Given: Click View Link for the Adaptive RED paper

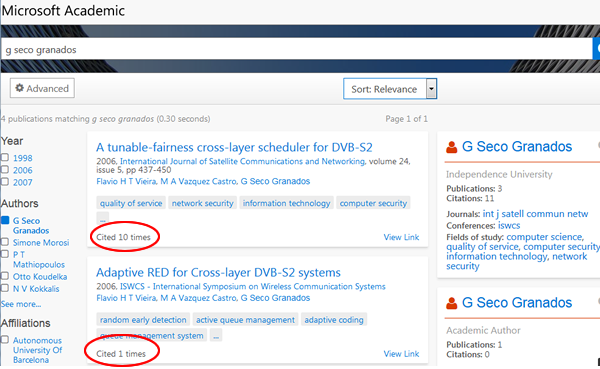Looking at the screenshot, I should pyautogui.click(x=401, y=354).
